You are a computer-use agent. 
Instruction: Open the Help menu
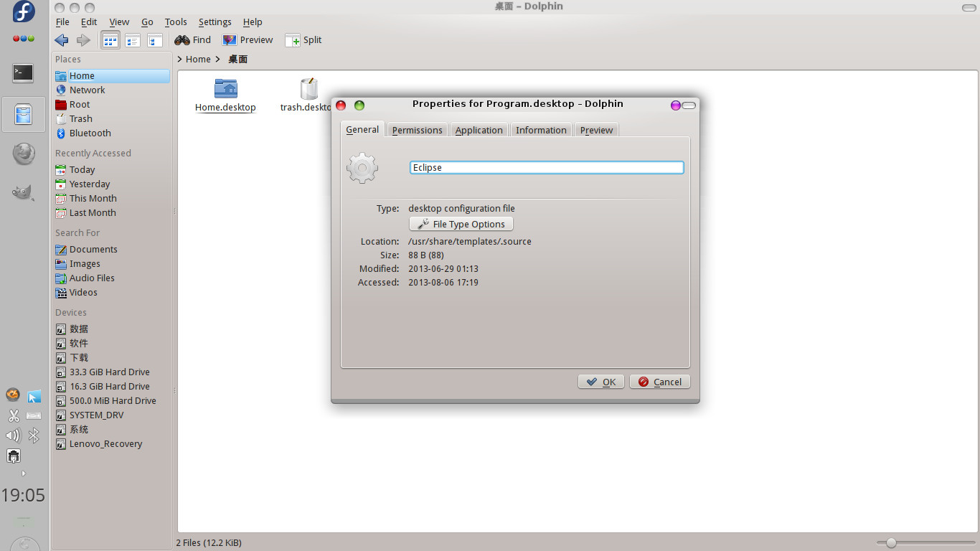(253, 22)
